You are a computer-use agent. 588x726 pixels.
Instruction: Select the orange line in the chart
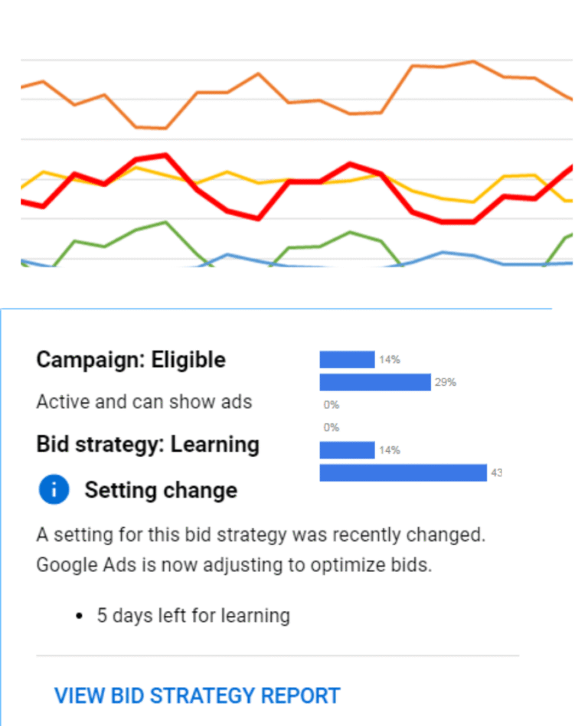click(413, 66)
